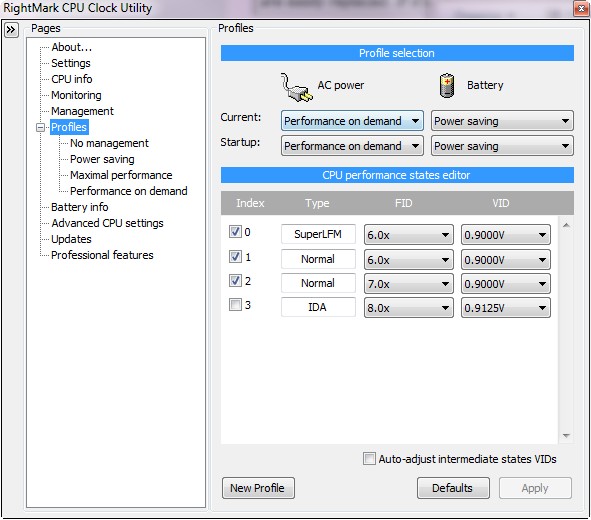The height and width of the screenshot is (520, 591).
Task: Open the FID dropdown for index 1
Action: pos(409,260)
